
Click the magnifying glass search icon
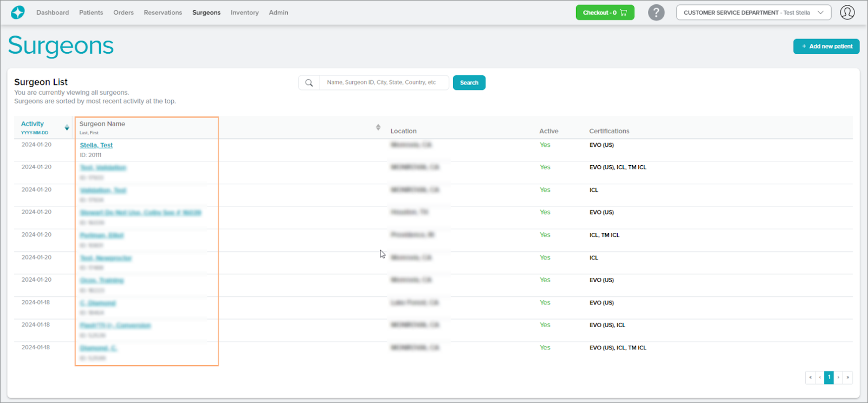point(309,83)
